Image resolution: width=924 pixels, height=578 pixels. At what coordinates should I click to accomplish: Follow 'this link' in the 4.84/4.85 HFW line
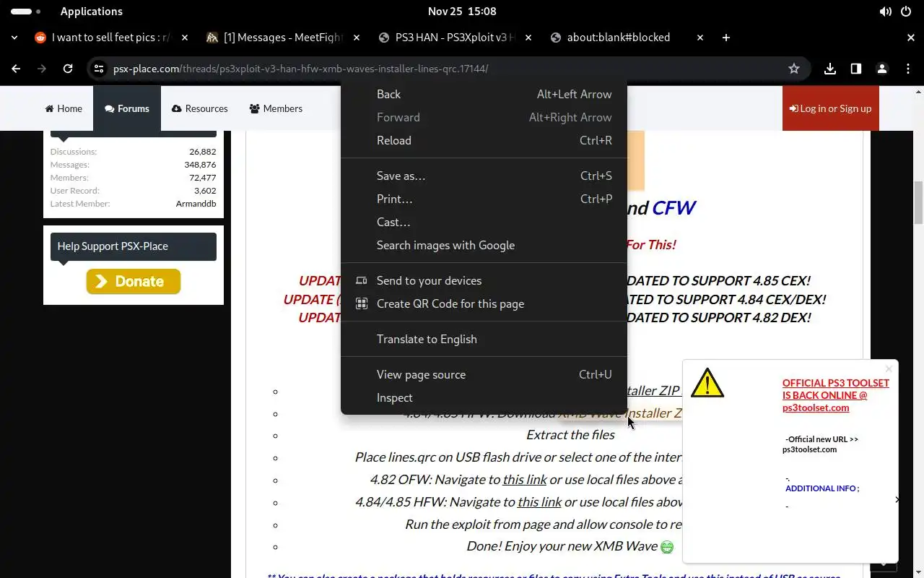coord(539,501)
